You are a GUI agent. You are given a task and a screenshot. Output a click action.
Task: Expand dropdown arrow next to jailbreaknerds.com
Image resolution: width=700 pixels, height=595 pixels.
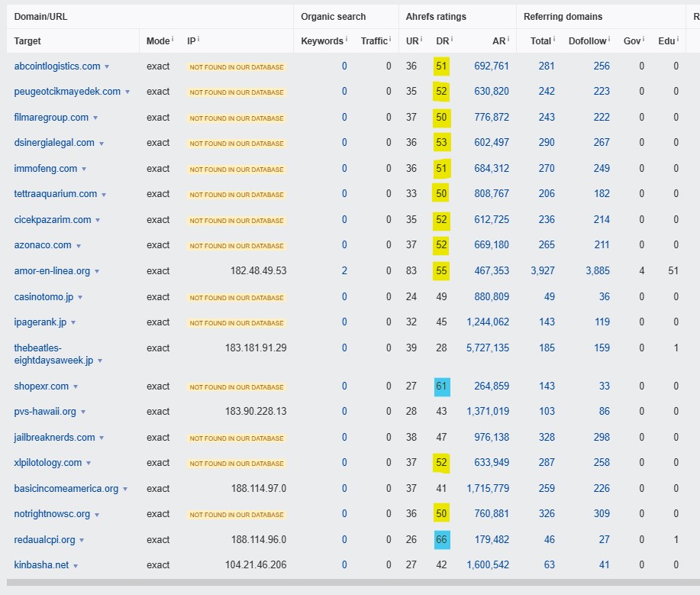pyautogui.click(x=102, y=438)
